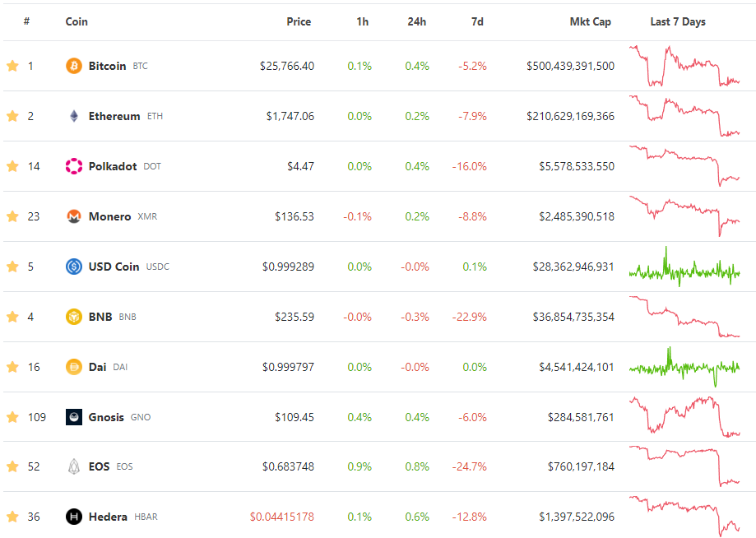This screenshot has width=756, height=538.
Task: Click Bitcoin's market cap $500,439,391,500
Action: tap(570, 66)
